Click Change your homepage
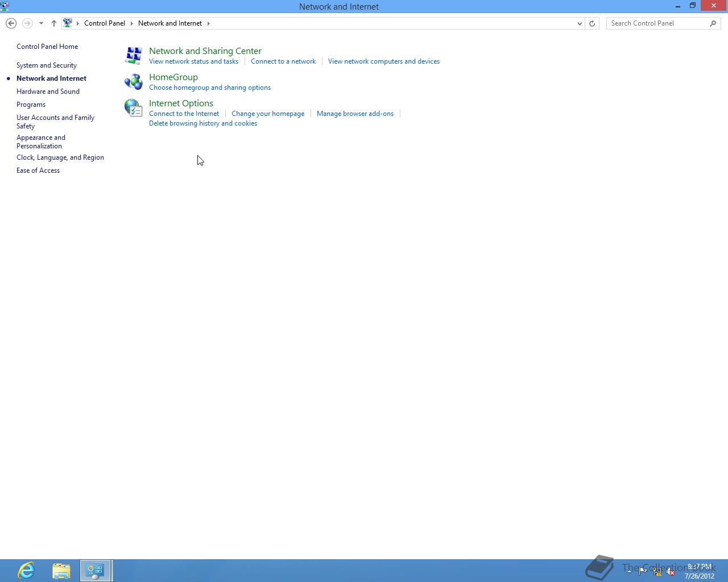The image size is (728, 582). click(268, 114)
